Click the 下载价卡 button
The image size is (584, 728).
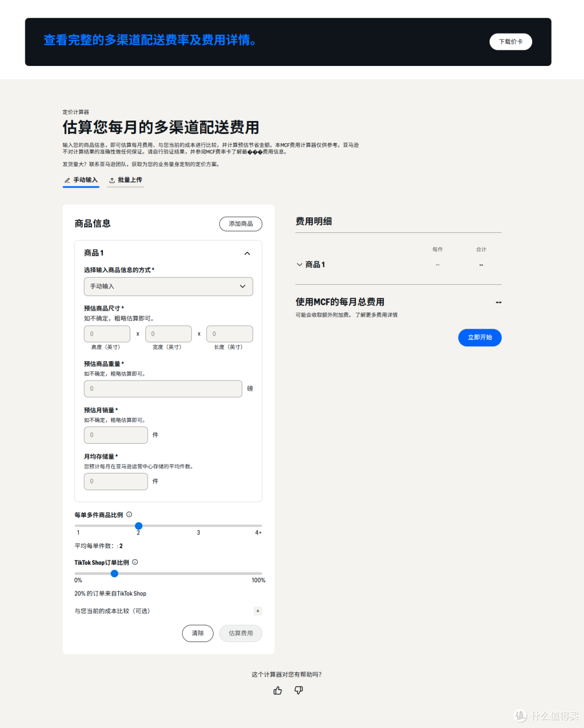[x=510, y=42]
